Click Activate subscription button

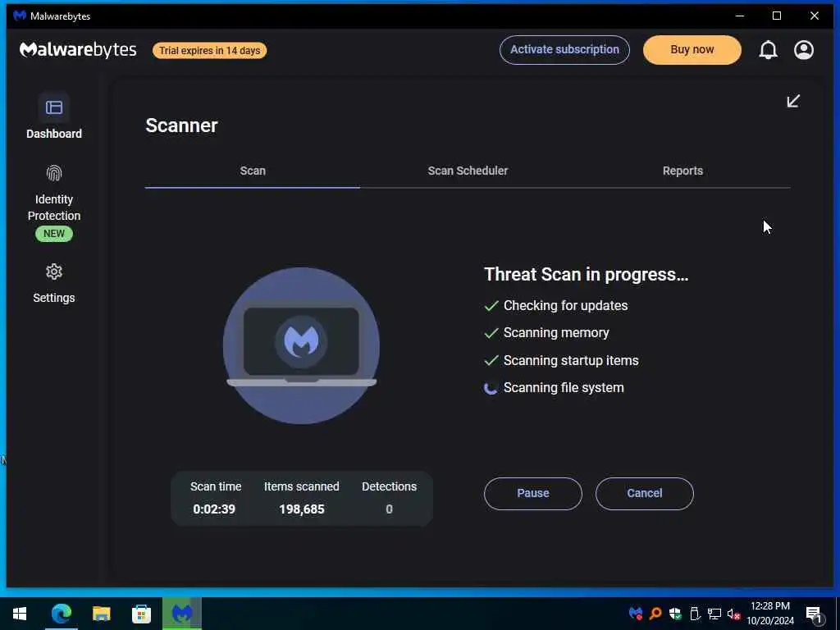coord(564,50)
